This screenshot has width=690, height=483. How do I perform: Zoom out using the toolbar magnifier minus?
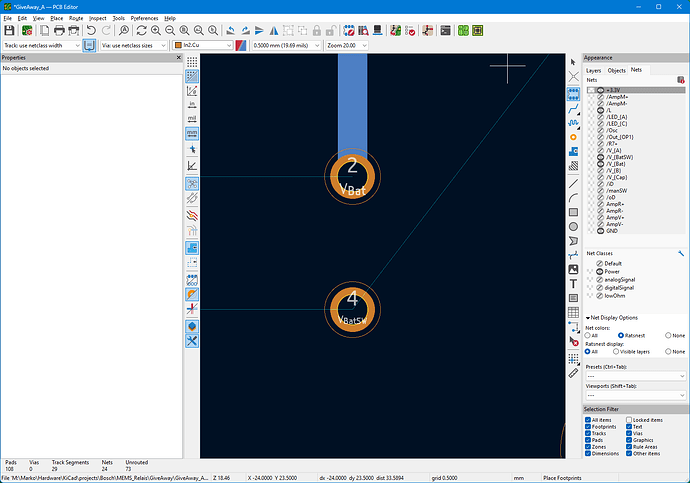170,30
